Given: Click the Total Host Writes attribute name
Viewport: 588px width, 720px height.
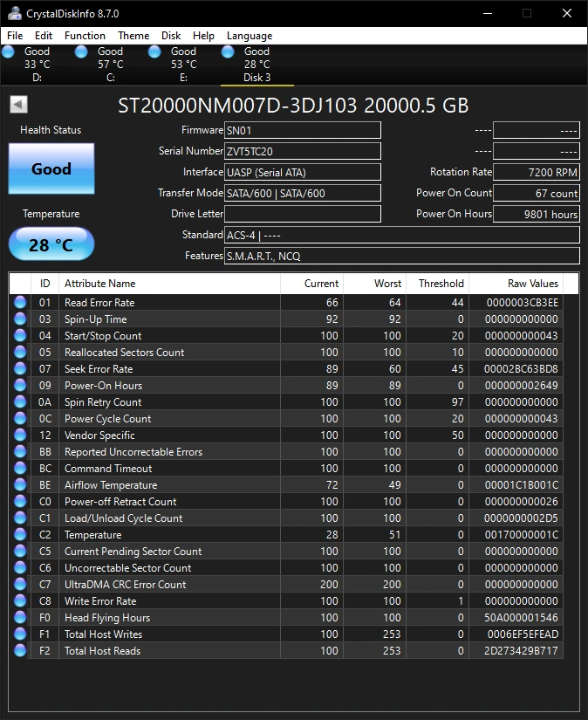Looking at the screenshot, I should (x=103, y=634).
